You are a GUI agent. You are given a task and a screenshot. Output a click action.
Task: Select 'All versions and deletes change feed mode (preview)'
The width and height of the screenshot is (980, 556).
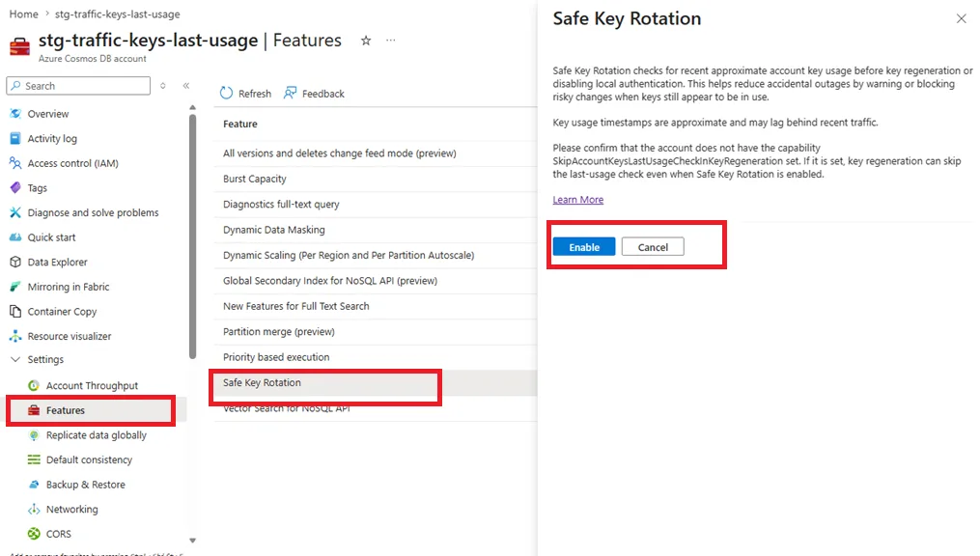375,153
